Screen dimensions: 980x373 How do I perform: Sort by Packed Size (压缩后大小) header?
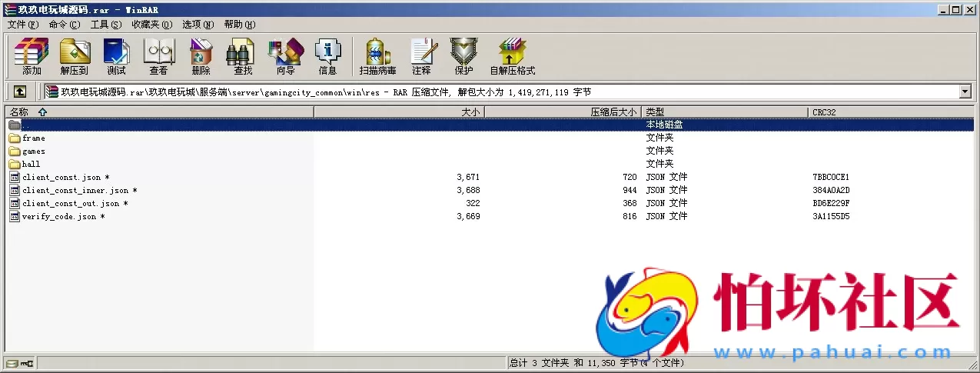(x=563, y=112)
